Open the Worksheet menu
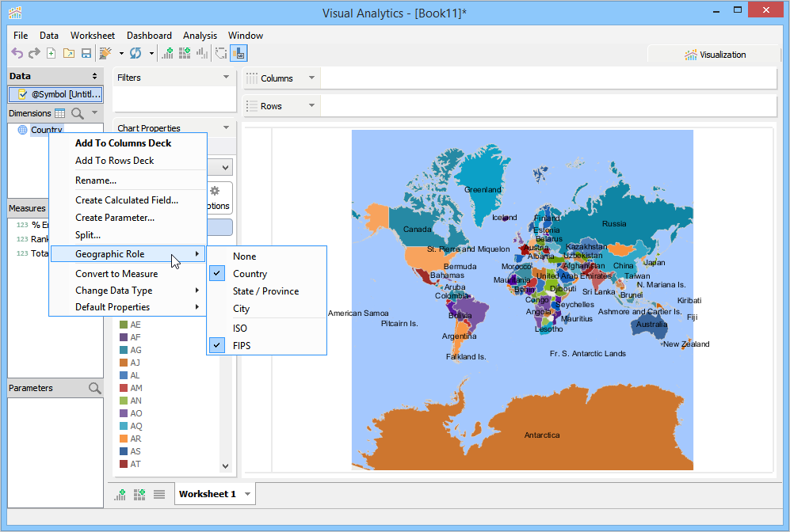790x532 pixels. [93, 36]
